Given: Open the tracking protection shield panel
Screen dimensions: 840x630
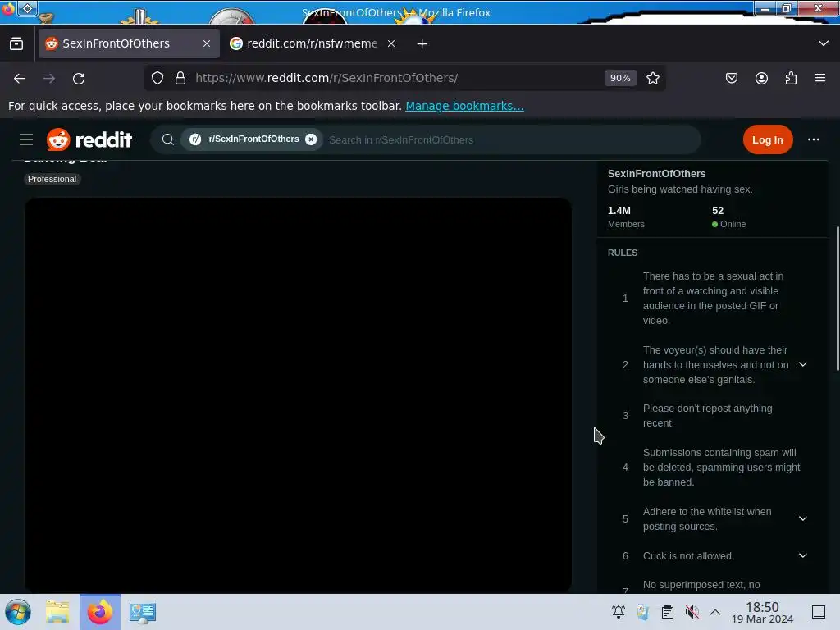Looking at the screenshot, I should 157,78.
